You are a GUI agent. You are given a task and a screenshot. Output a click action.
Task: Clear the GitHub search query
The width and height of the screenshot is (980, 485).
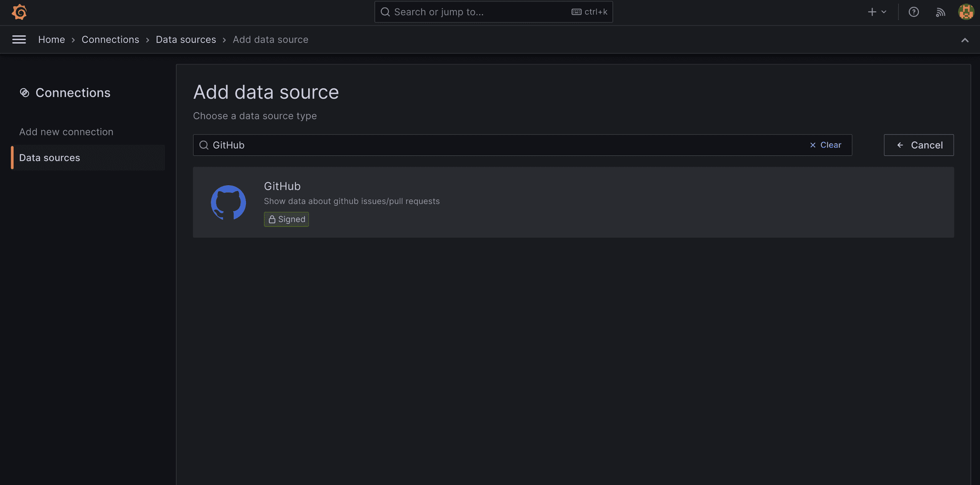pos(826,145)
